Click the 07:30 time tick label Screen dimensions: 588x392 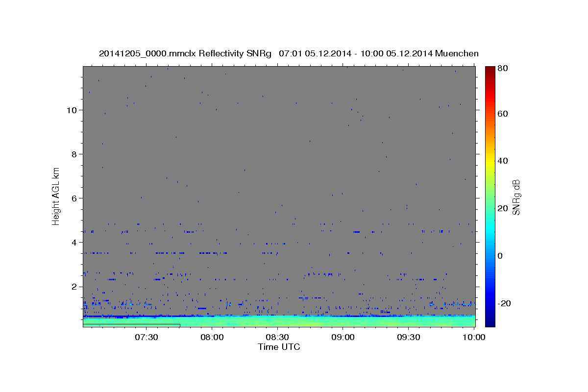tap(147, 337)
